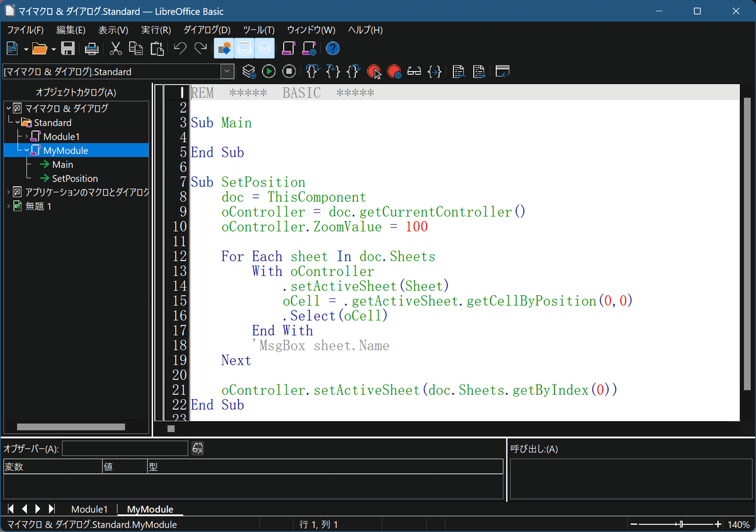The height and width of the screenshot is (532, 756).
Task: Click the watch (オブザーバー) input field
Action: point(125,448)
